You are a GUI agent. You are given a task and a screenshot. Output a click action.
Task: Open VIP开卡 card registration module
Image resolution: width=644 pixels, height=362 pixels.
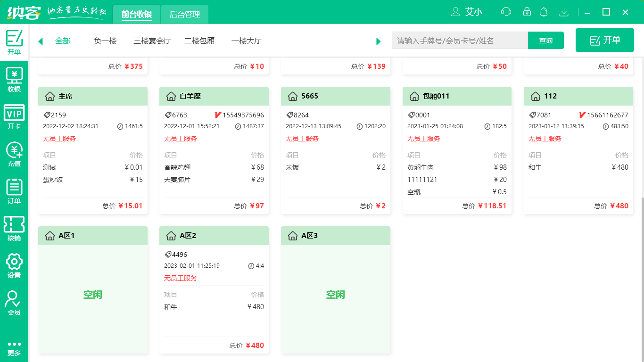tap(14, 115)
